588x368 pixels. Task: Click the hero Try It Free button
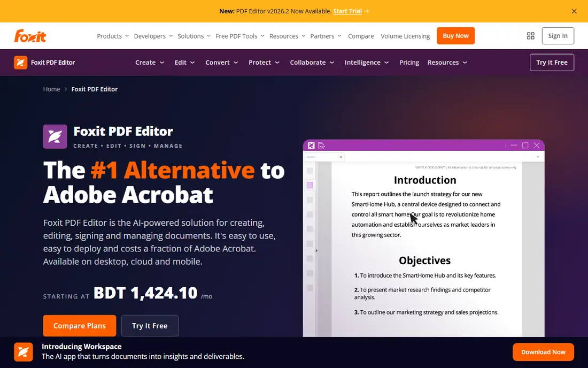(x=150, y=326)
